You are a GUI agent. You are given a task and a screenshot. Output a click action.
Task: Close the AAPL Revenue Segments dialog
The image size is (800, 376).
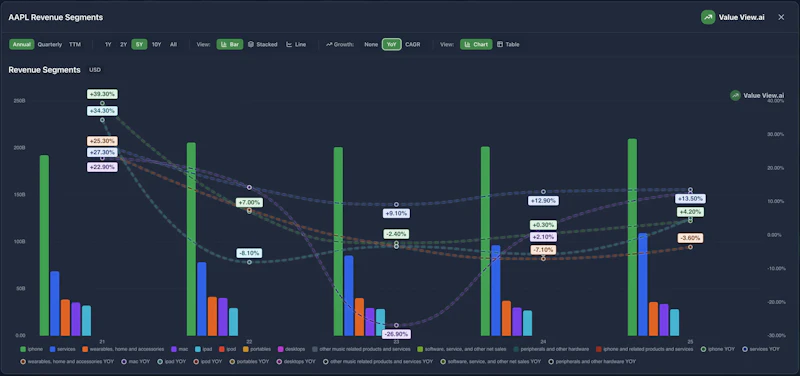(781, 17)
